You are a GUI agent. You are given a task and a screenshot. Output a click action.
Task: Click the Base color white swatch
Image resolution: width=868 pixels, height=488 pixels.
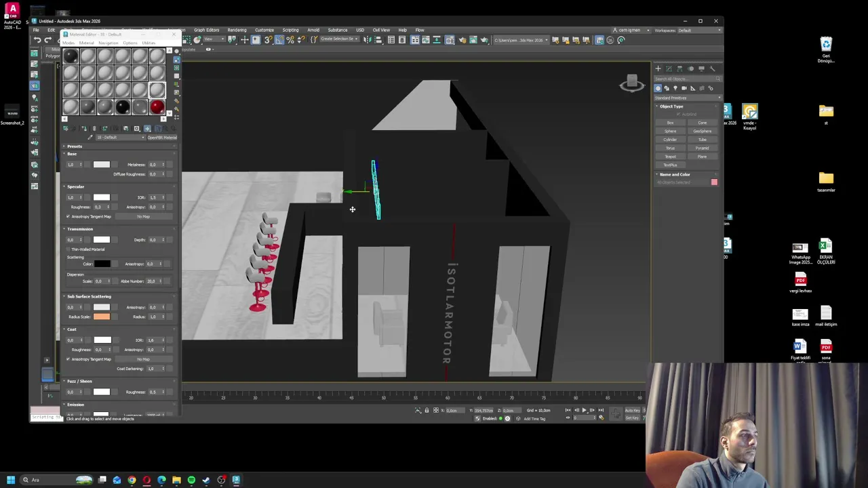pyautogui.click(x=101, y=165)
